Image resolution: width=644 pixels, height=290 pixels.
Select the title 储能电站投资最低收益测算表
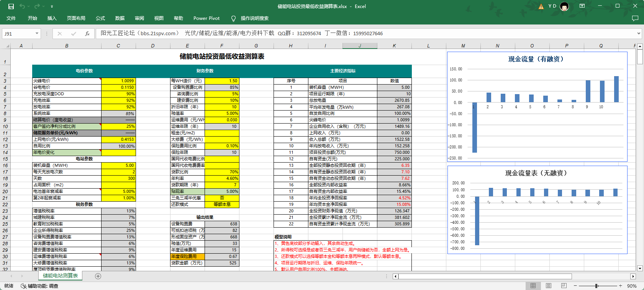[222, 56]
